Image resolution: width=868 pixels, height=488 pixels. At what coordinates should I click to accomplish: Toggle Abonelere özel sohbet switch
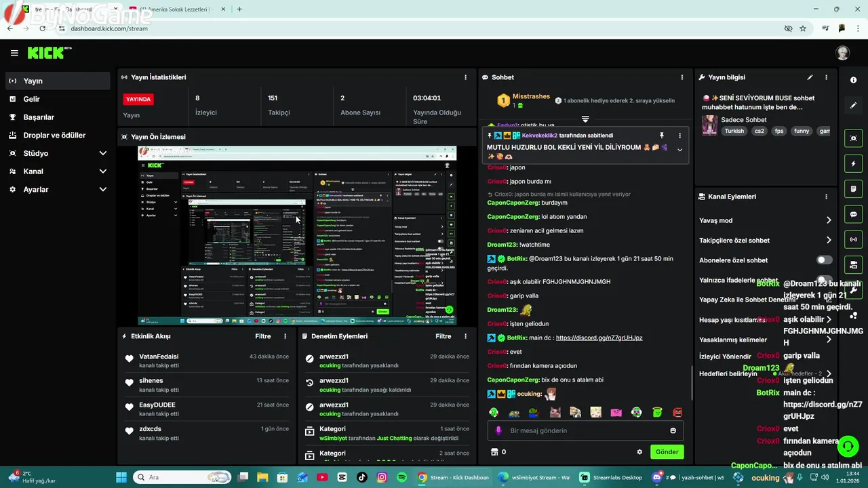pyautogui.click(x=824, y=260)
